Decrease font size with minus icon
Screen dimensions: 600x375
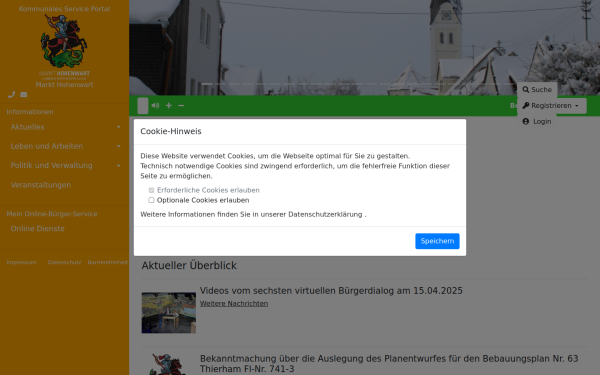pyautogui.click(x=181, y=105)
